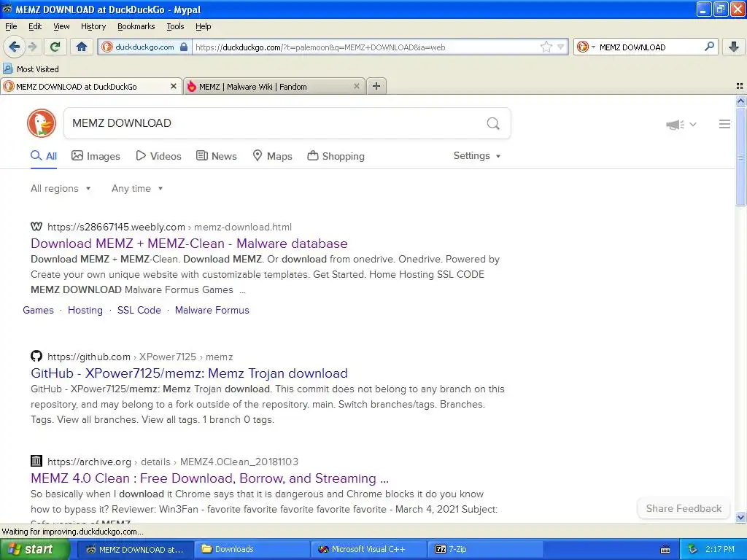Click the padlock site identity icon
Image resolution: width=747 pixels, height=560 pixels.
pos(184,47)
